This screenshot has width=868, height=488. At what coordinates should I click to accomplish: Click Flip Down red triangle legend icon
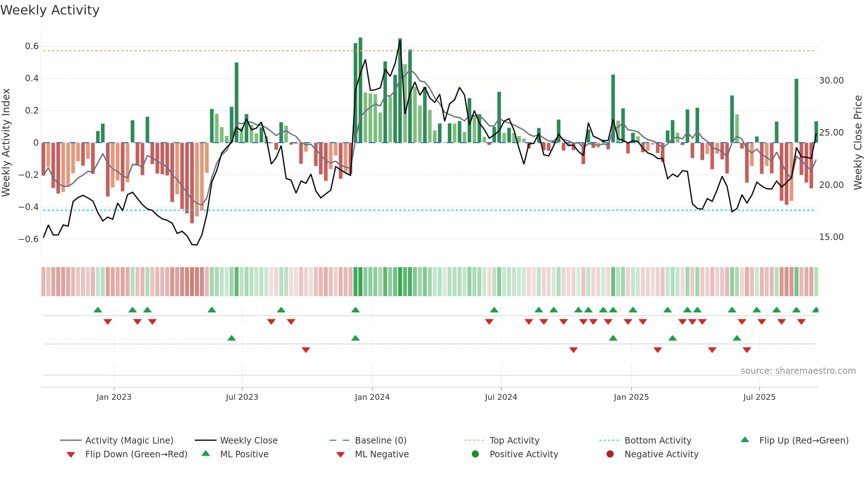(71, 455)
